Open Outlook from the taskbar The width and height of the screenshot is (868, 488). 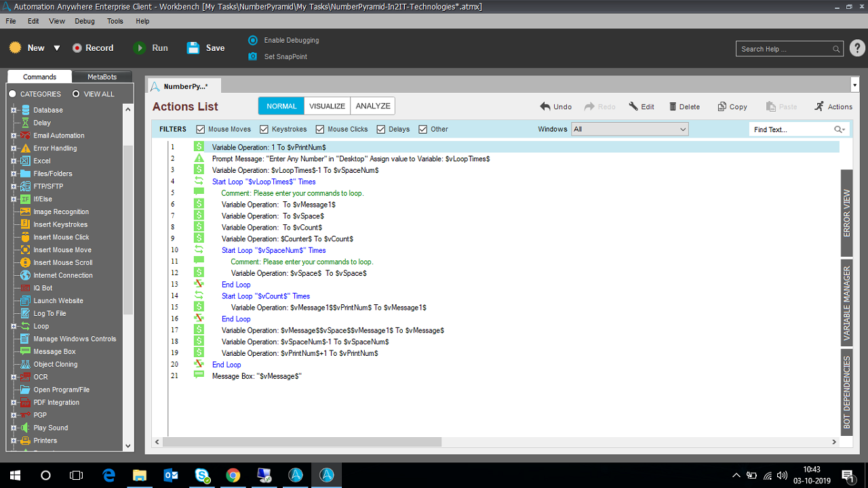[171, 475]
